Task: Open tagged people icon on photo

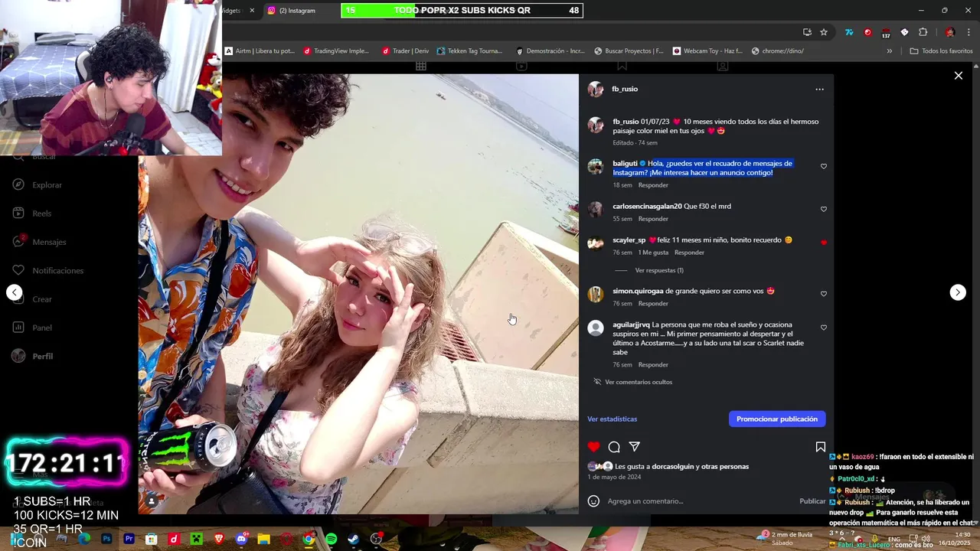Action: 152,501
